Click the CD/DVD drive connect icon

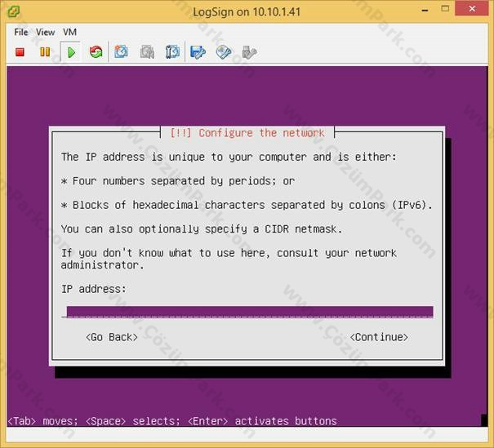[x=224, y=52]
